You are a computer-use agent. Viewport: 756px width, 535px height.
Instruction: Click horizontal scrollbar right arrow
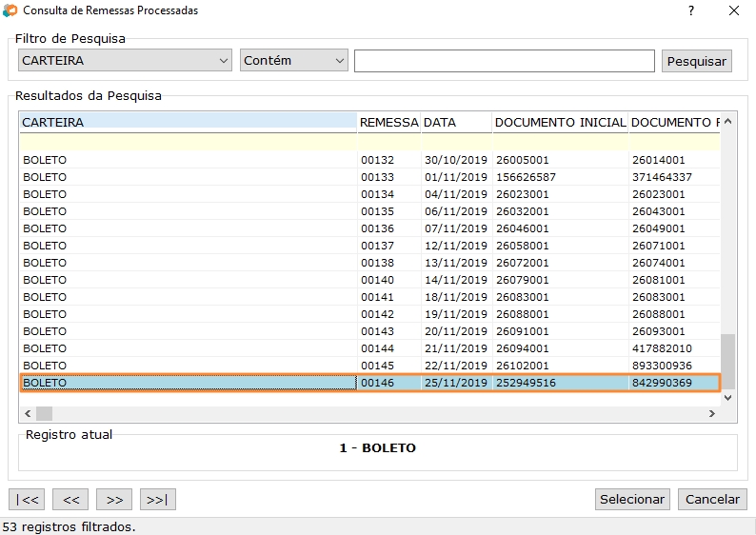click(x=711, y=414)
